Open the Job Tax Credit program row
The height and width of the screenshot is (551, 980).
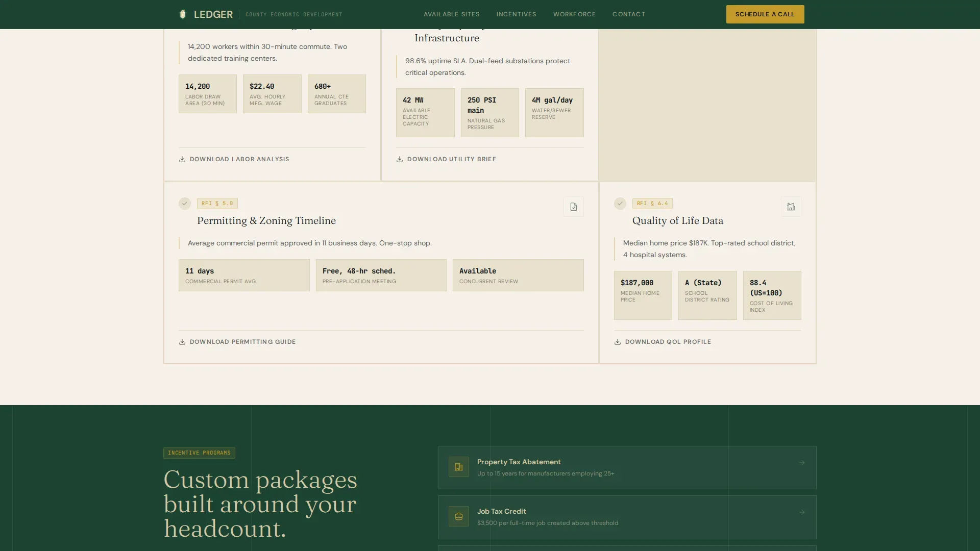click(627, 517)
